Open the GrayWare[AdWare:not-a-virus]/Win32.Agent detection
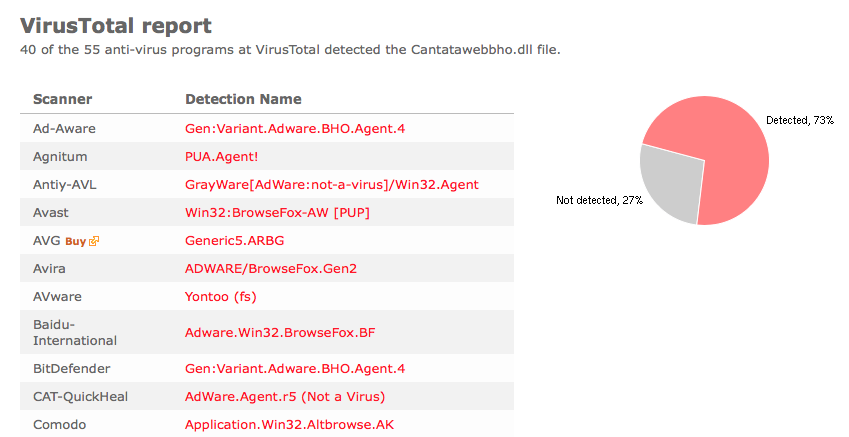 point(332,185)
